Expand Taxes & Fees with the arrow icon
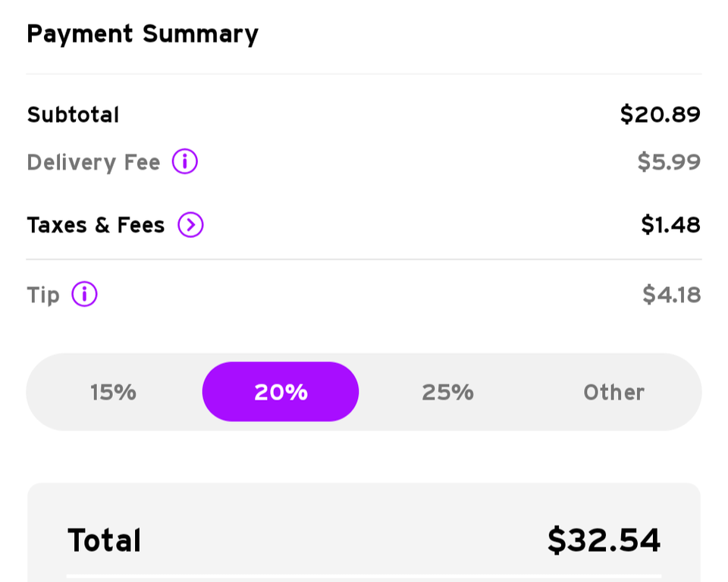The width and height of the screenshot is (728, 582). click(190, 225)
